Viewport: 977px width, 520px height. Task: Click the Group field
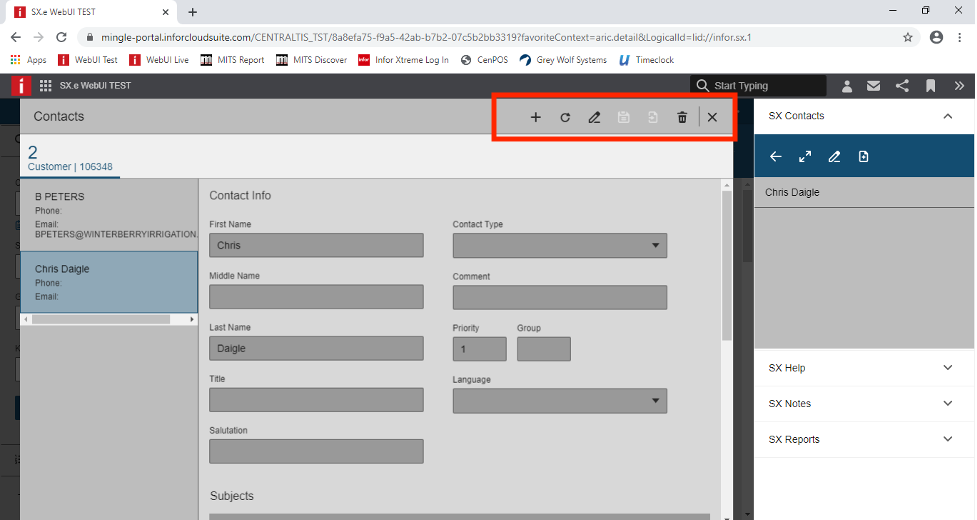[x=543, y=349]
